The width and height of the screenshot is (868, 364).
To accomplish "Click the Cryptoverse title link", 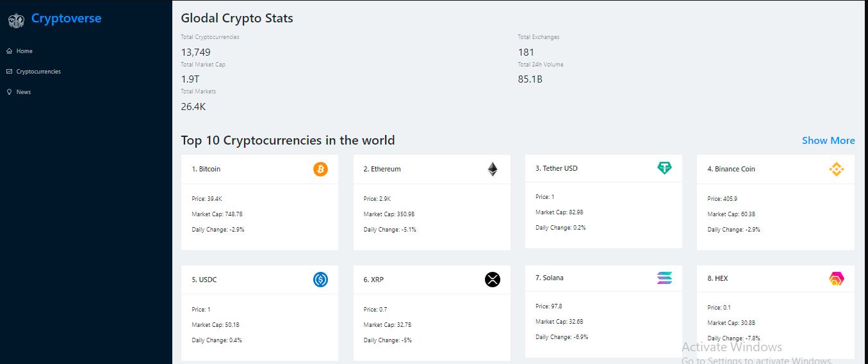I will click(66, 19).
